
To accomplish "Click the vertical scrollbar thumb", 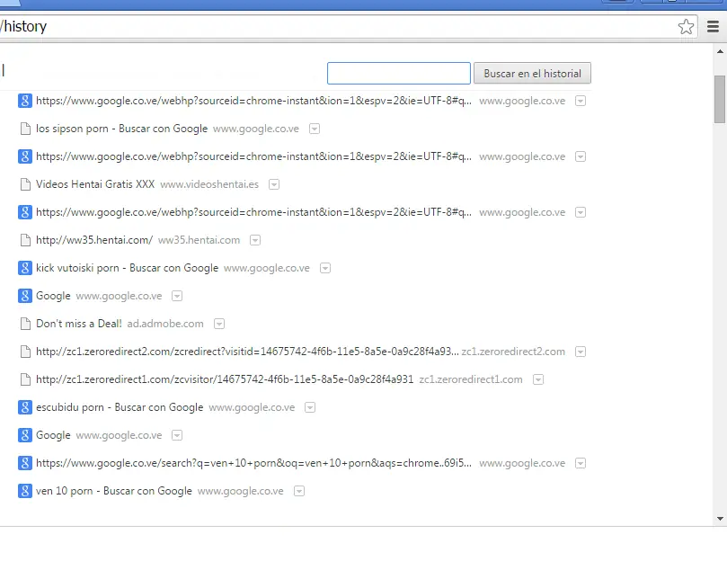I will [x=720, y=99].
